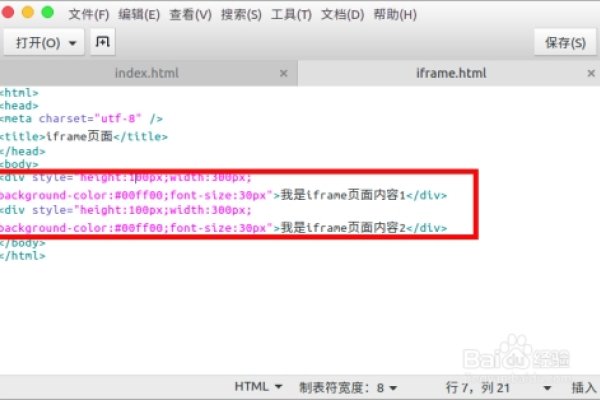Click the <head> opening tag line
The image size is (600, 400).
click(x=19, y=105)
